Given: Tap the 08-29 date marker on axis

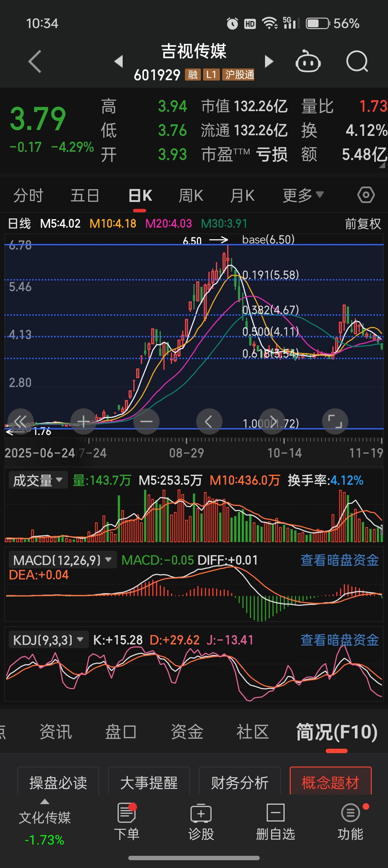Looking at the screenshot, I should tap(186, 452).
